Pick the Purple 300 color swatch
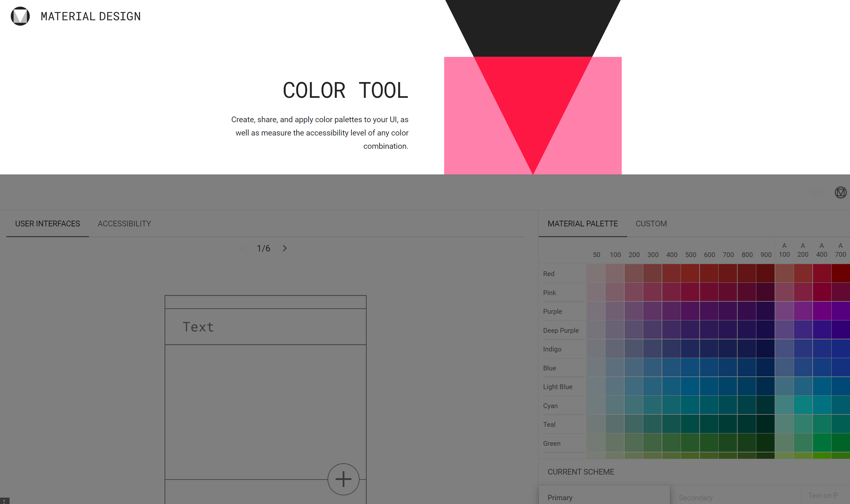Image resolution: width=850 pixels, height=504 pixels. point(652,311)
